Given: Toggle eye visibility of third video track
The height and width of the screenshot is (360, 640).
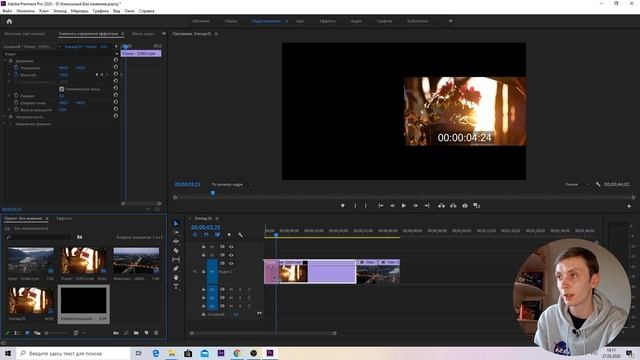Looking at the screenshot, I should coord(231,263).
